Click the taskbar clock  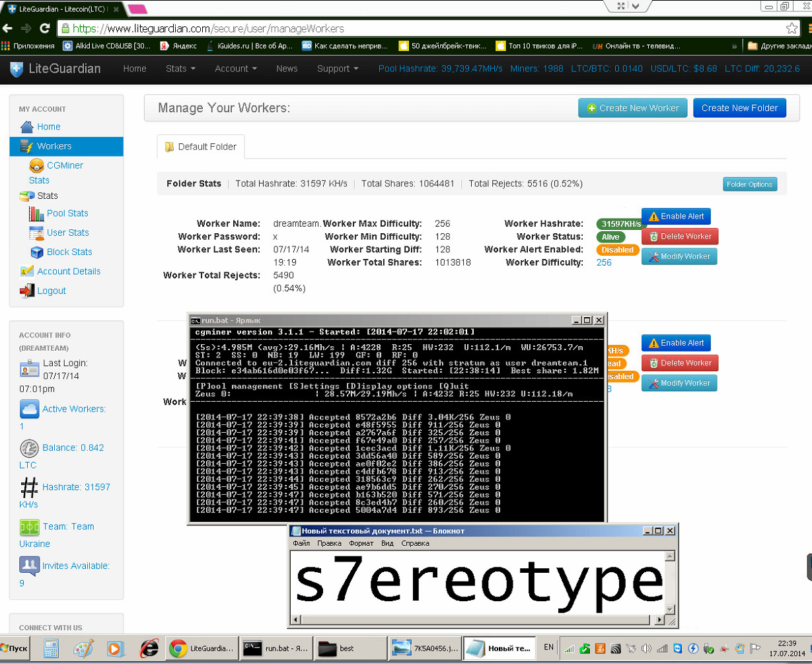pyautogui.click(x=787, y=649)
